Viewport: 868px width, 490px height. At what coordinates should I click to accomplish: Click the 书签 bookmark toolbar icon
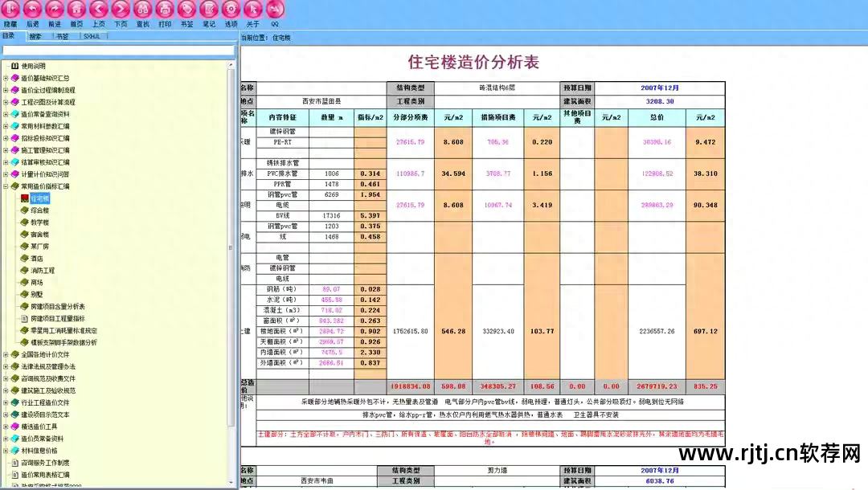tap(187, 10)
